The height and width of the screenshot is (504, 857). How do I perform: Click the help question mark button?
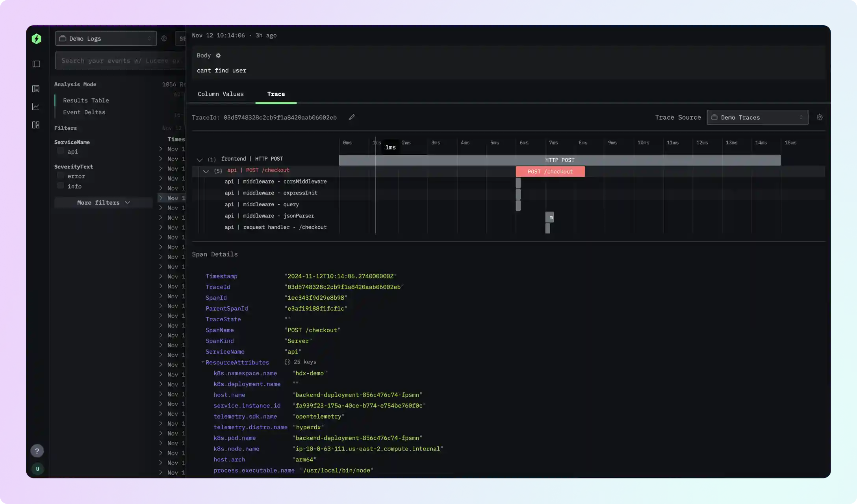tap(37, 451)
